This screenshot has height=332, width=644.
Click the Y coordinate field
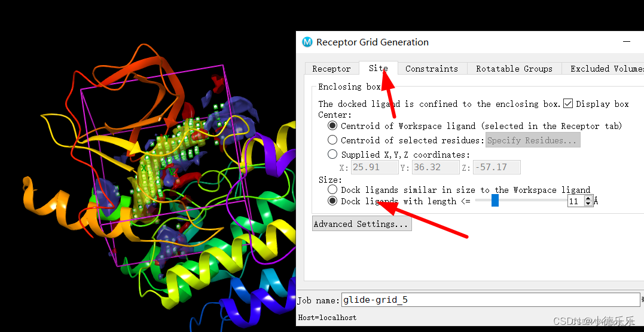435,167
